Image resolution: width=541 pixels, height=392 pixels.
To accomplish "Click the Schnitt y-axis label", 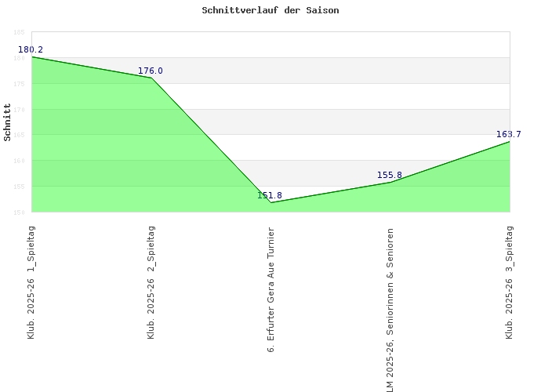I will point(8,122).
